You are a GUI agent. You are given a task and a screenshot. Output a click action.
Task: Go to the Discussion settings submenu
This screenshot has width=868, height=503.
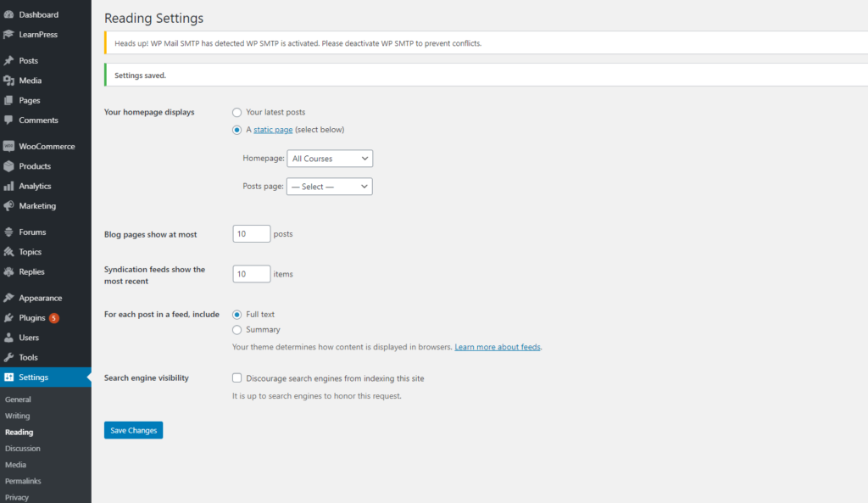click(x=22, y=449)
